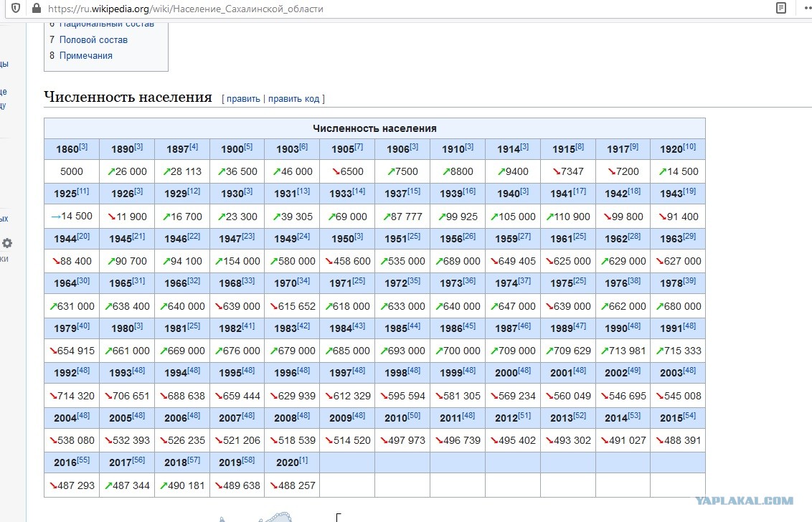Viewport: 812px width, 522px height.
Task: Open footnote [24] next to 1949
Action: click(x=303, y=236)
